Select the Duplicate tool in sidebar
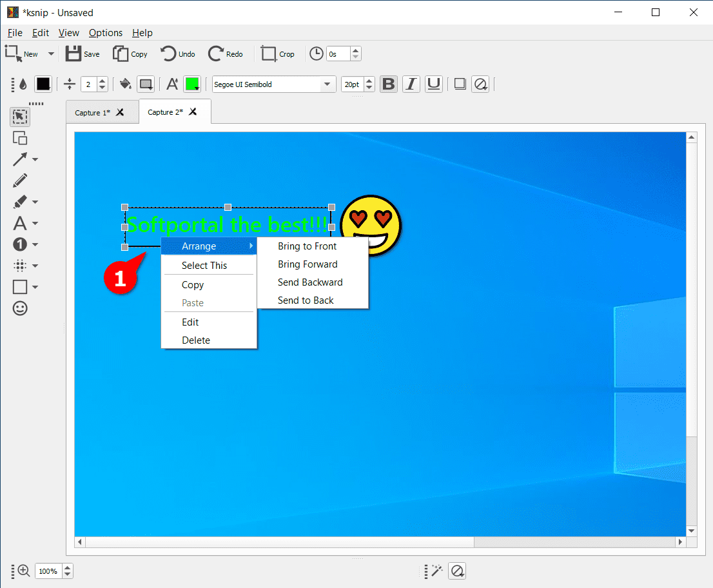The height and width of the screenshot is (588, 713). pos(20,138)
